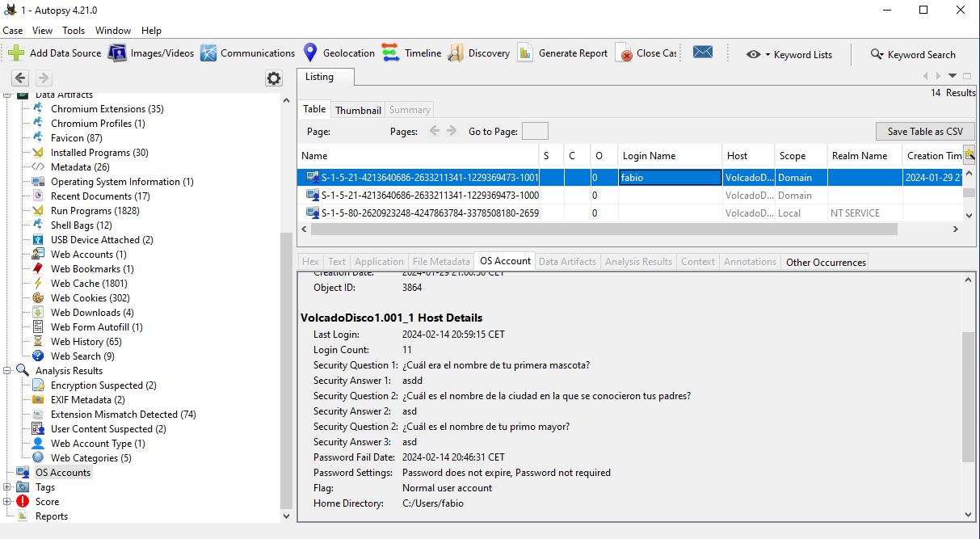Open the Other Occurrences tab

coord(825,262)
